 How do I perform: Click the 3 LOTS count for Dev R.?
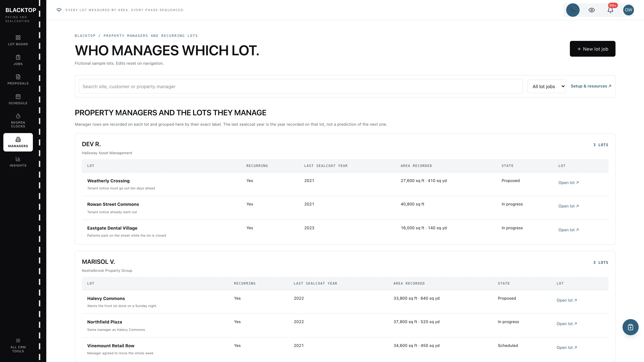601,145
